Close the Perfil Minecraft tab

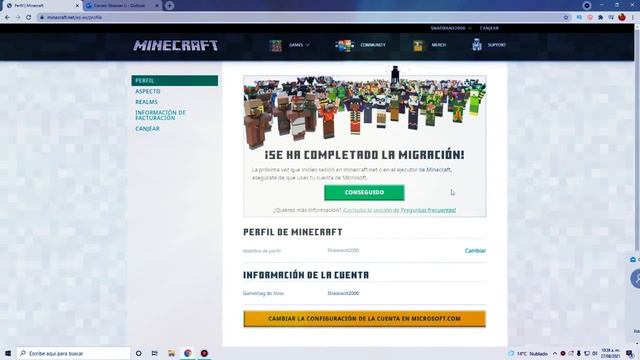[x=77, y=6]
